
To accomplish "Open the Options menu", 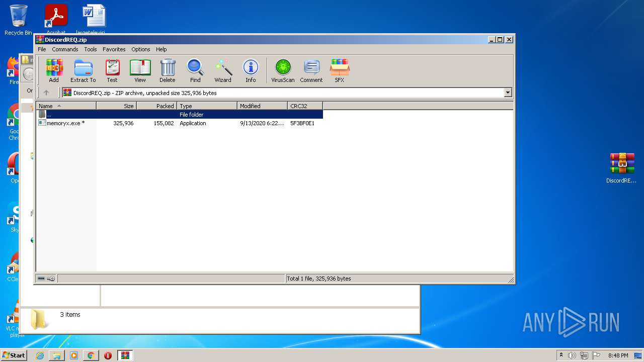I will point(141,49).
